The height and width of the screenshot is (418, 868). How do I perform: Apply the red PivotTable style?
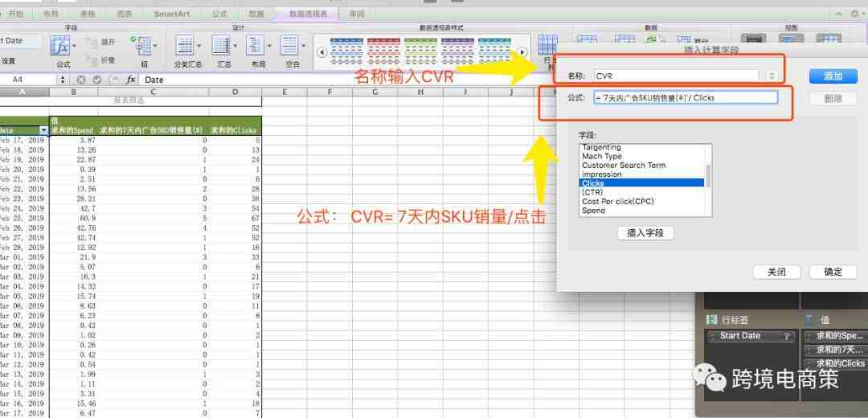383,51
